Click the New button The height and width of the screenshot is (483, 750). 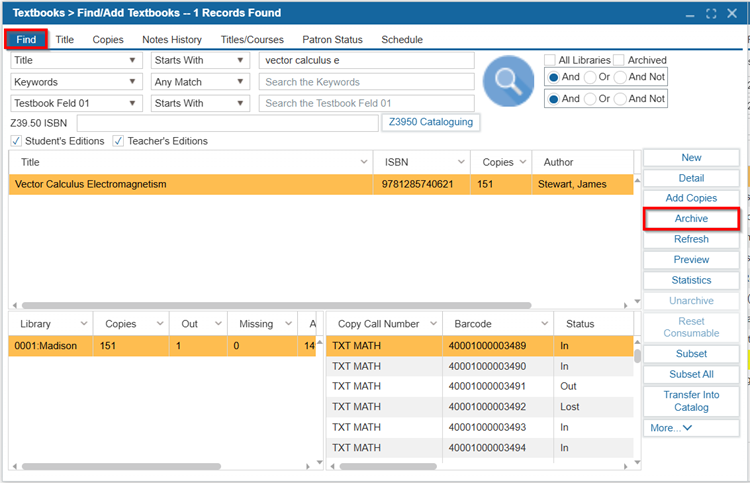pos(691,158)
